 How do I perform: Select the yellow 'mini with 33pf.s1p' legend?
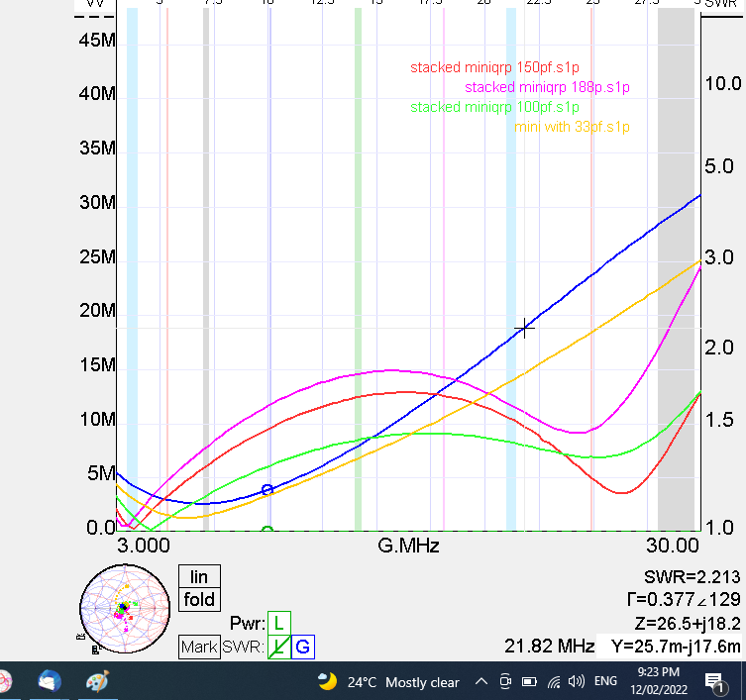coord(572,127)
